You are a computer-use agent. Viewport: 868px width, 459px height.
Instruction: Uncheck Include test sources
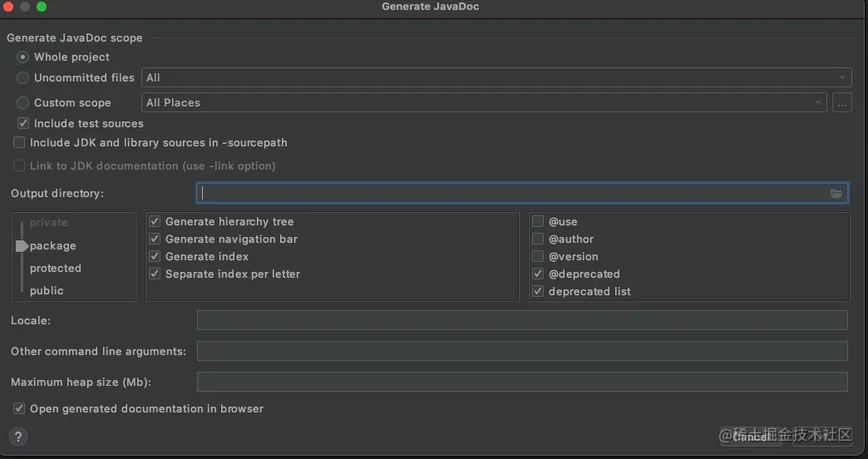23,123
